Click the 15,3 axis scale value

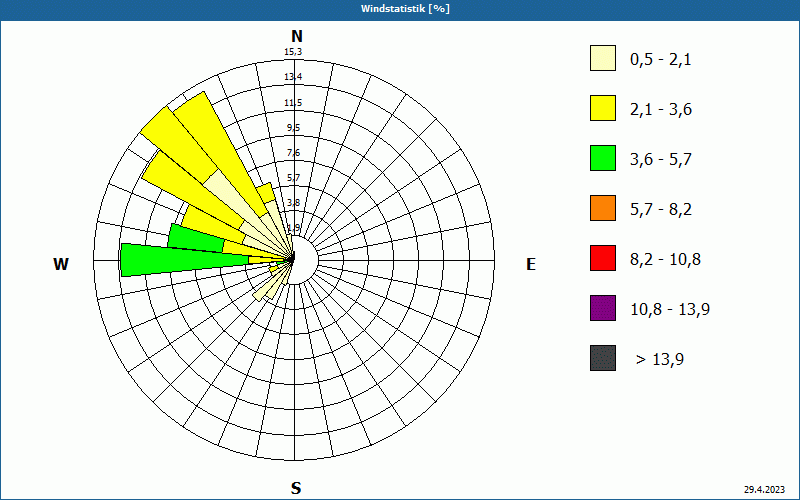(x=293, y=52)
